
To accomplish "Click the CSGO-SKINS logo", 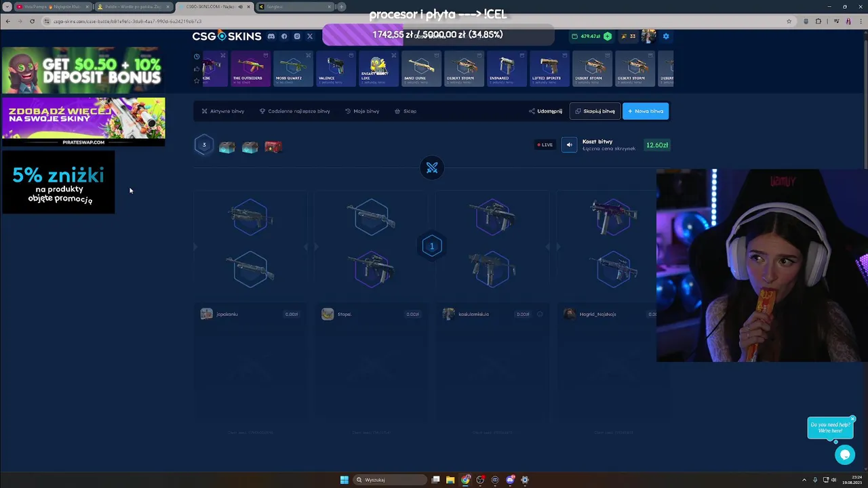I will coord(226,36).
